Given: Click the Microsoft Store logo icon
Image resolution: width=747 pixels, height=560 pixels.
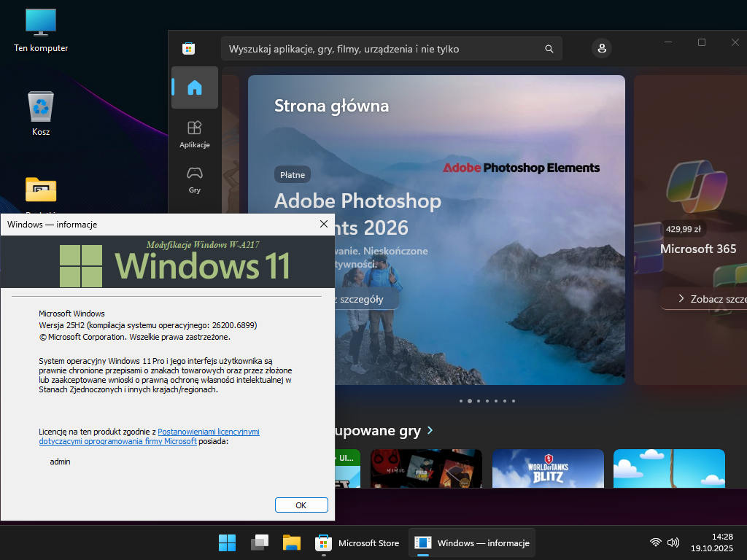Looking at the screenshot, I should coord(188,49).
